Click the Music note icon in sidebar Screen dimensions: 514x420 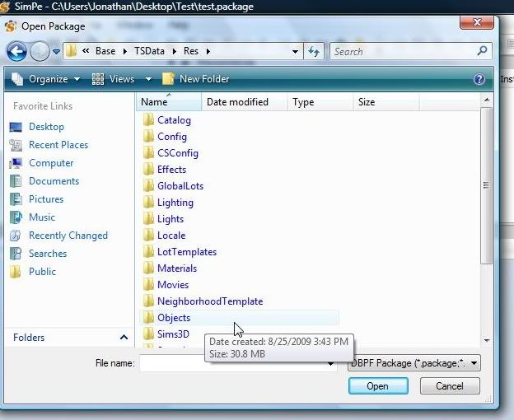point(16,217)
